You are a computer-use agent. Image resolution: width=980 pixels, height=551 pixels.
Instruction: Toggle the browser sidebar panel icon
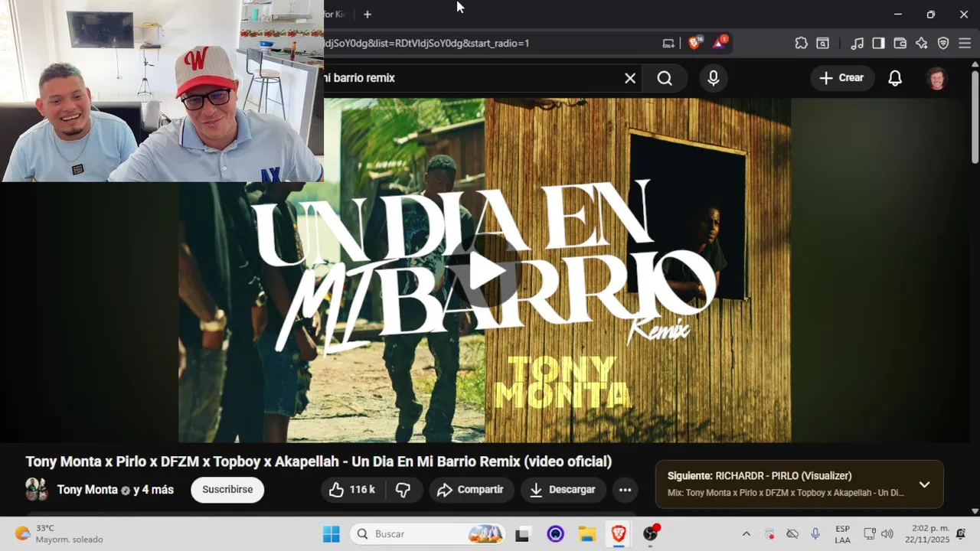click(878, 43)
